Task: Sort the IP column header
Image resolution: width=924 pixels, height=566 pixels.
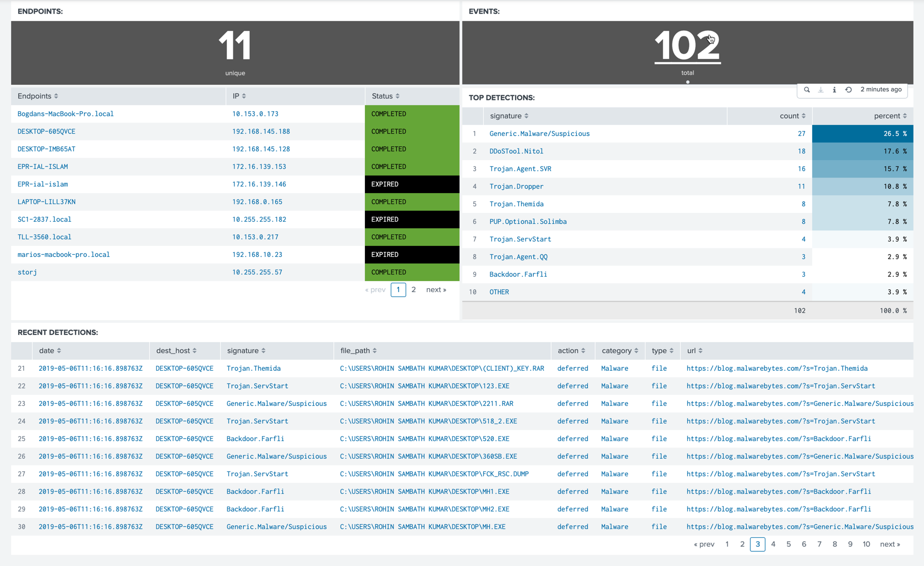Action: [239, 96]
